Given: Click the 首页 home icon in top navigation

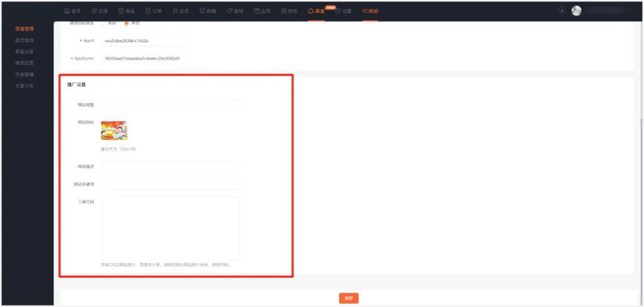Looking at the screenshot, I should pyautogui.click(x=67, y=11).
